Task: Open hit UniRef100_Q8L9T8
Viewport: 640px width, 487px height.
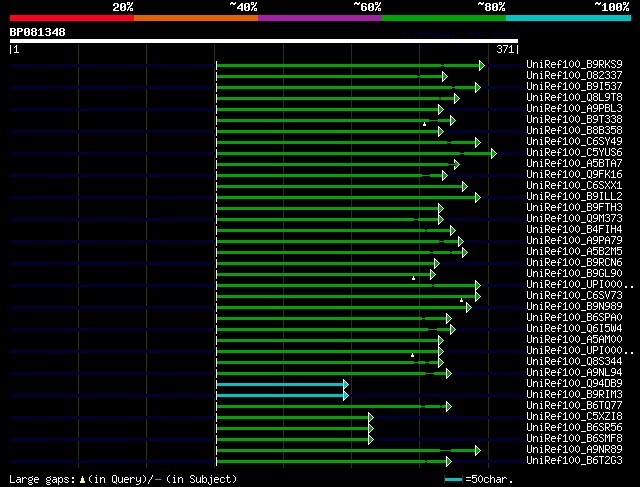Action: (574, 97)
